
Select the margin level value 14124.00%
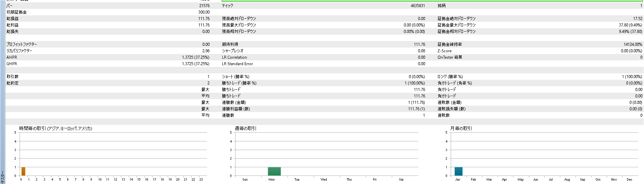coord(633,44)
